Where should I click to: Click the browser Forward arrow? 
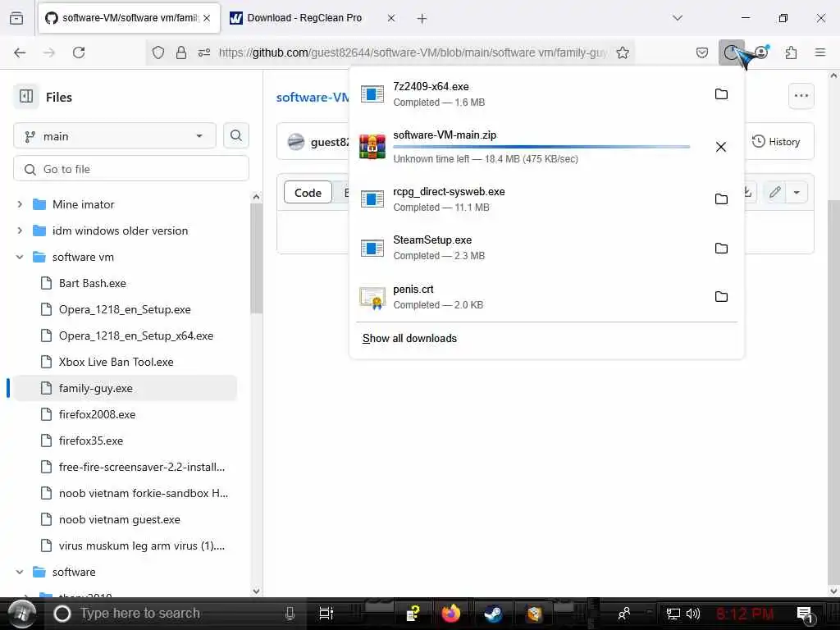tap(49, 52)
